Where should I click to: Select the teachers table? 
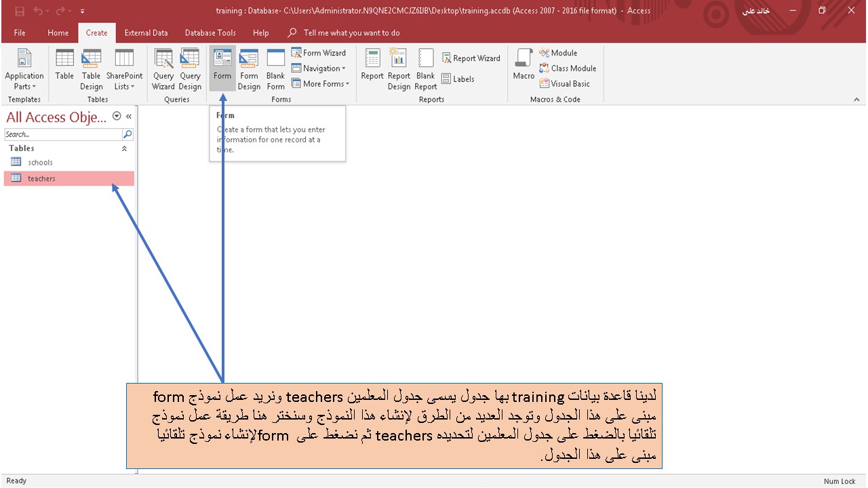tap(69, 178)
